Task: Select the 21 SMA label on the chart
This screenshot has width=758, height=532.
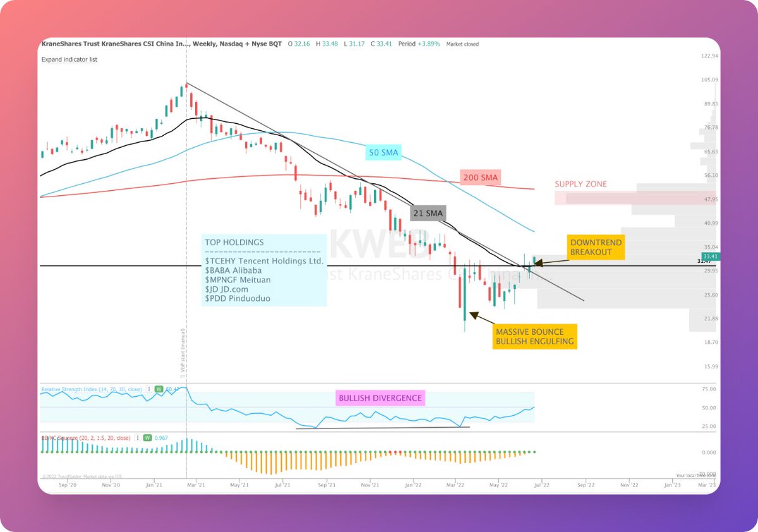Action: click(429, 214)
